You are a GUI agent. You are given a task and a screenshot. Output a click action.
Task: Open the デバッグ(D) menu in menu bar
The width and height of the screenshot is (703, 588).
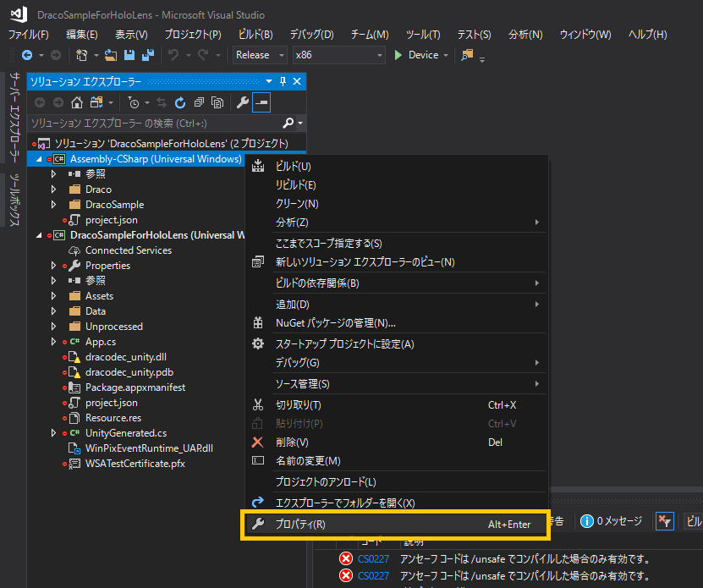pyautogui.click(x=311, y=35)
